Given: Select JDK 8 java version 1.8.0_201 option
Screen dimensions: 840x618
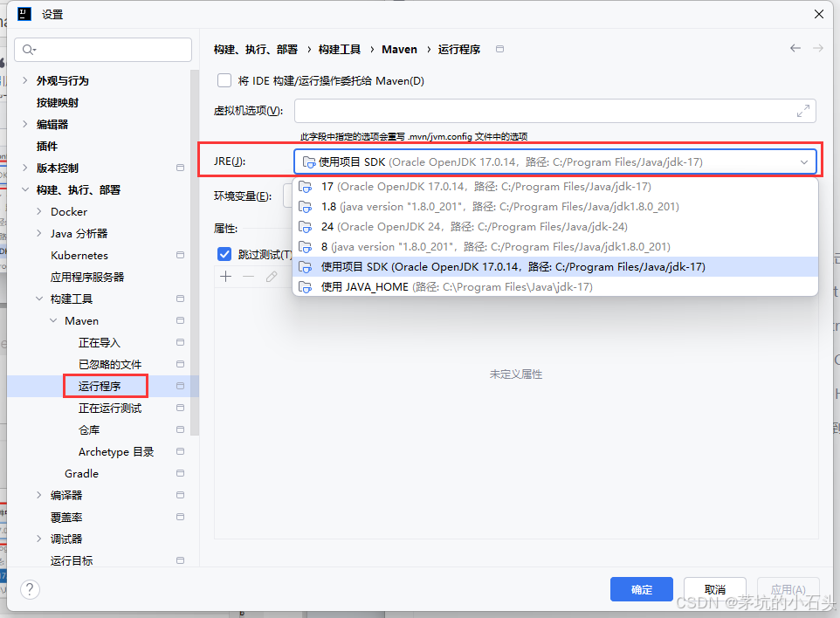Looking at the screenshot, I should point(555,247).
